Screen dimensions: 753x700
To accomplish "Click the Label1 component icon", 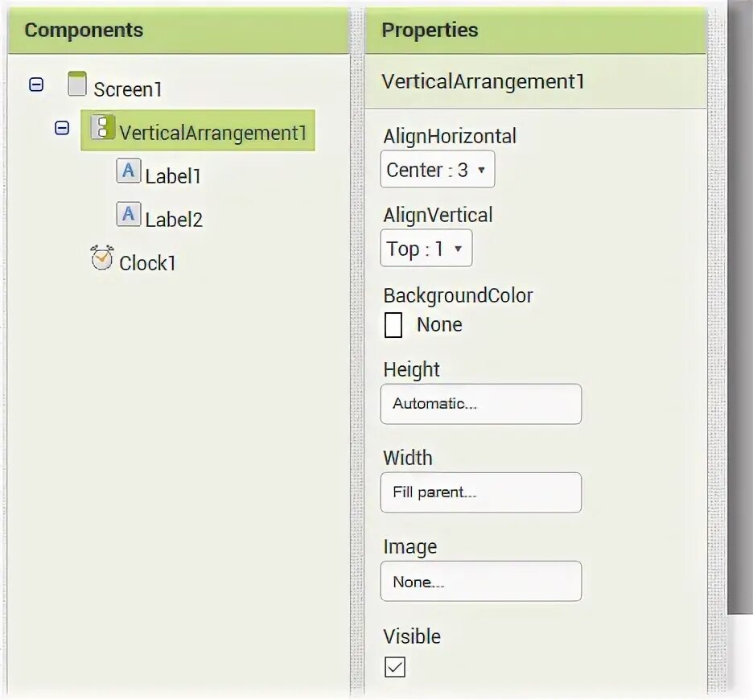I will [128, 171].
